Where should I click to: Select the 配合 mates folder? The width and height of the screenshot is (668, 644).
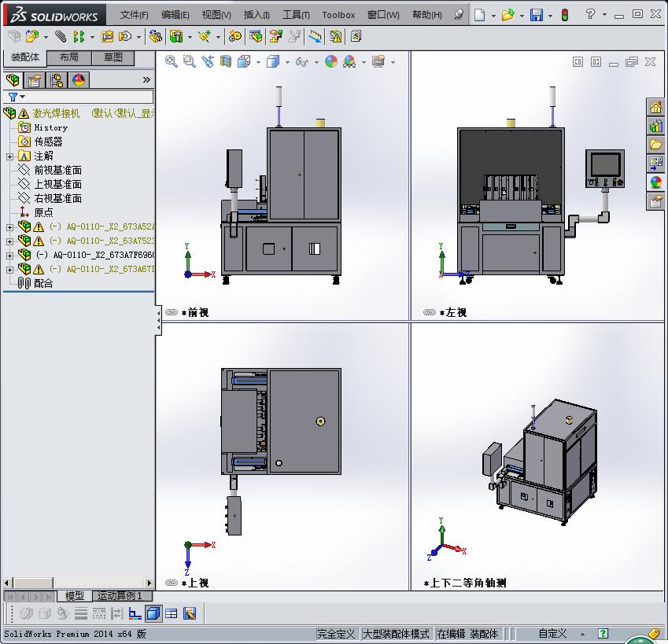[35, 284]
